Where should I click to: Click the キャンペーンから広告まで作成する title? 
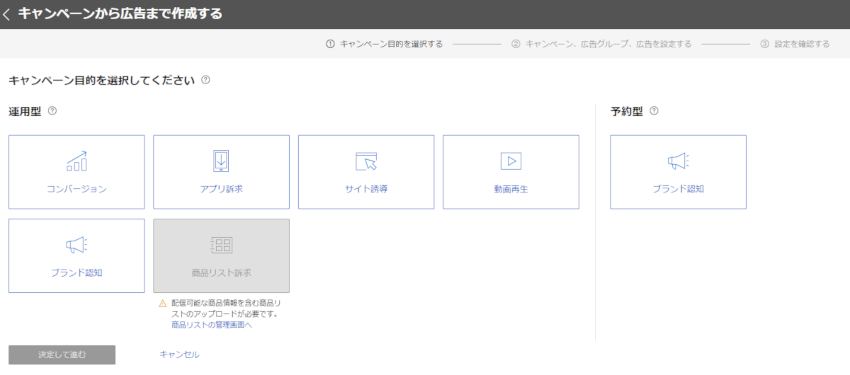[x=120, y=14]
